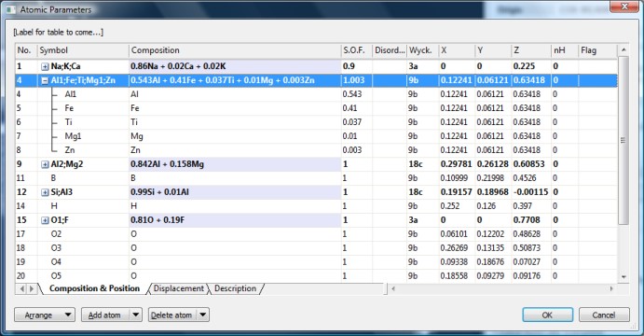The image size is (644, 336).
Task: Confirm with the OK button
Action: point(547,315)
